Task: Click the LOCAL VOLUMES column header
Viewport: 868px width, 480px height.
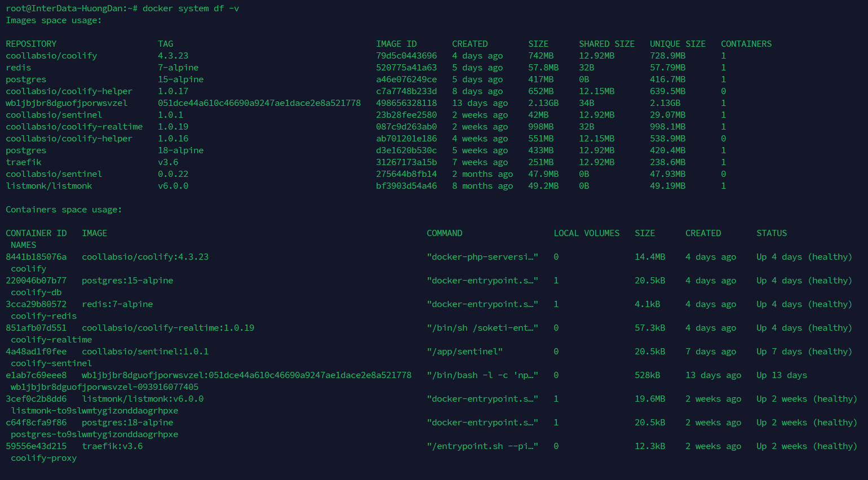Action: tap(586, 233)
